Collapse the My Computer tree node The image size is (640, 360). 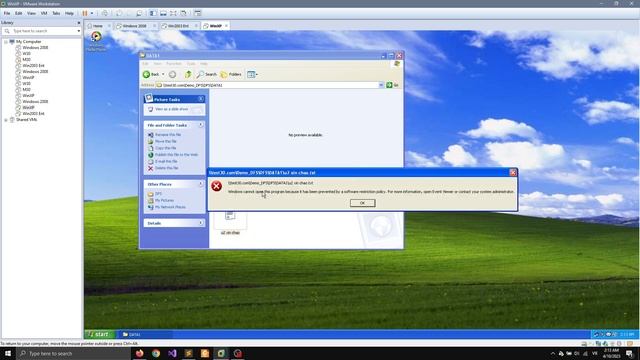tap(6, 42)
